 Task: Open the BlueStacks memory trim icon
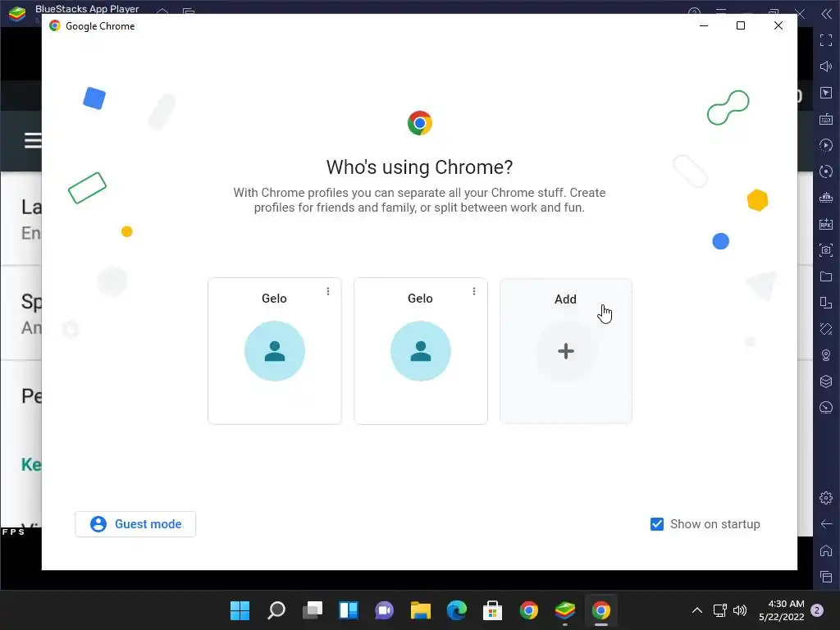tap(826, 198)
